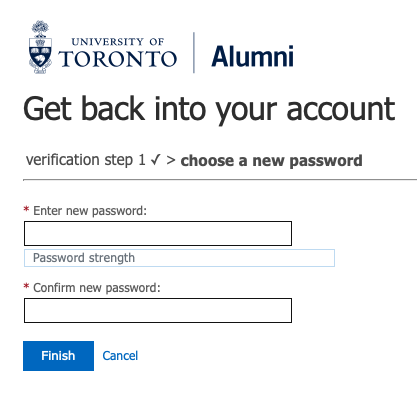Click the Alumni logo text

(252, 56)
